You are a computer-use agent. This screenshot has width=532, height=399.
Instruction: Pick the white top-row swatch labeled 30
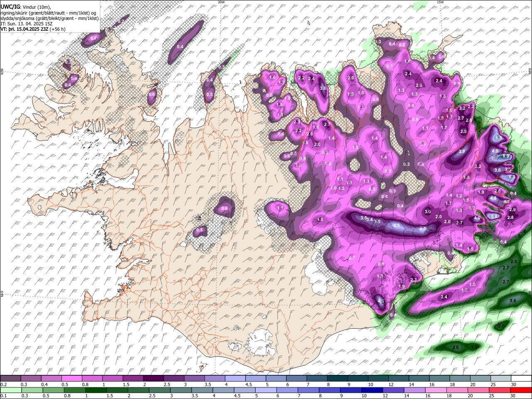tap(521, 379)
